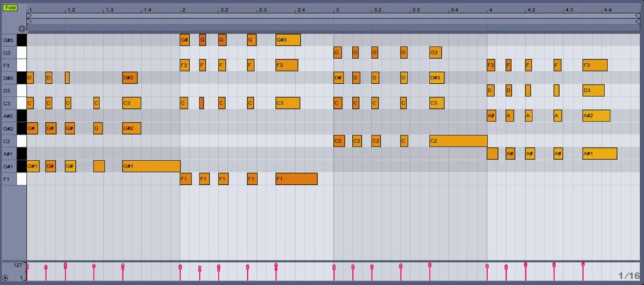
Task: Select the D#3 labeled note in bar 3
Action: coord(437,78)
